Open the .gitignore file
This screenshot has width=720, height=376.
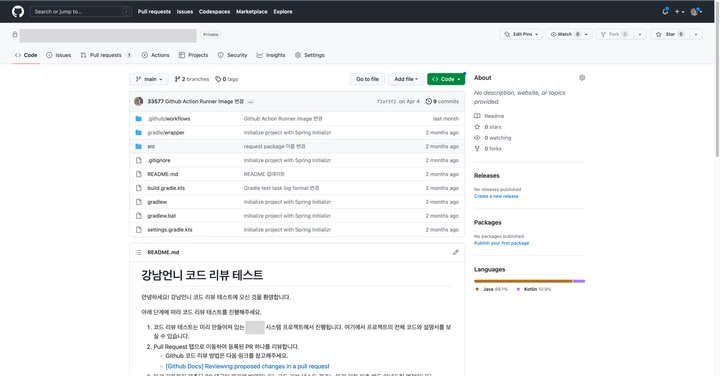[x=159, y=160]
